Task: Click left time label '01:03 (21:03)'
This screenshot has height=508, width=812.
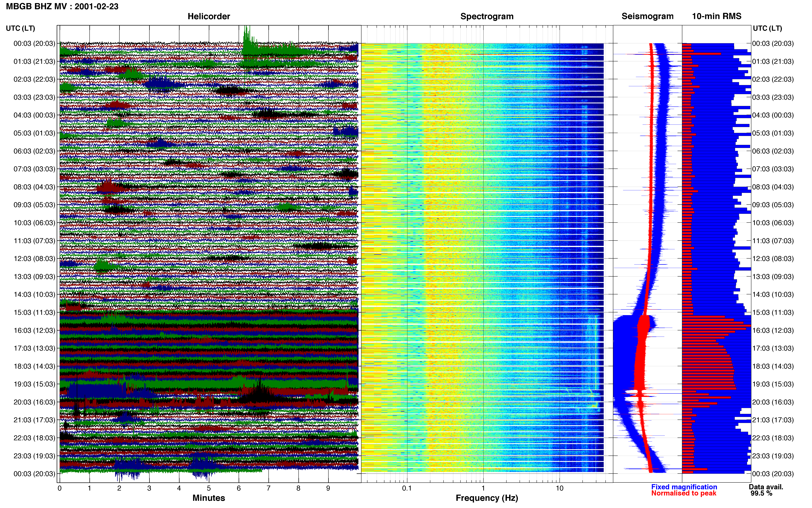Action: click(x=34, y=62)
